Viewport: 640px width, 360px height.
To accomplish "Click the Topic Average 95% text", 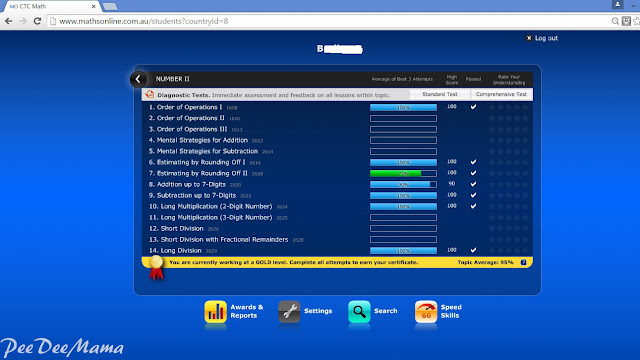I will coord(485,262).
